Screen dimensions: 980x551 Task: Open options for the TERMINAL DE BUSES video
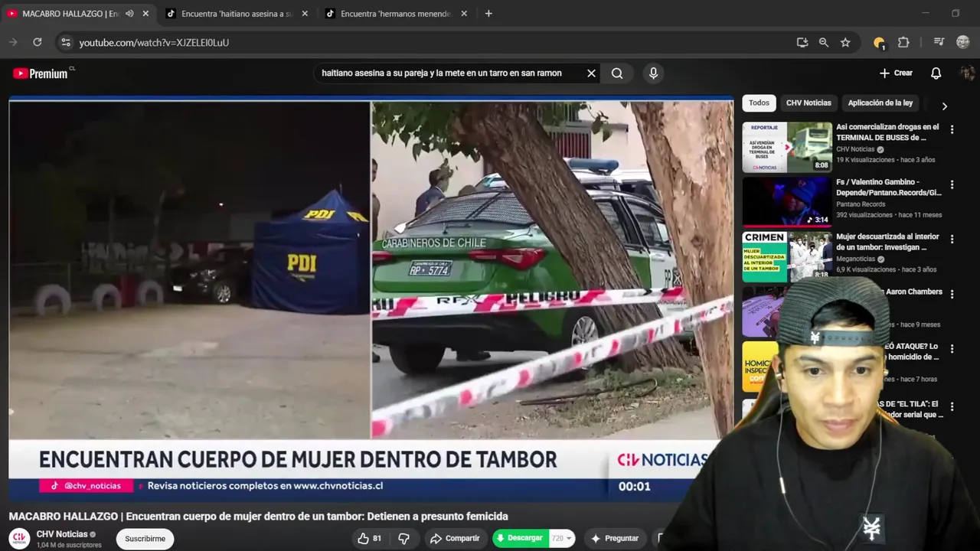[952, 130]
